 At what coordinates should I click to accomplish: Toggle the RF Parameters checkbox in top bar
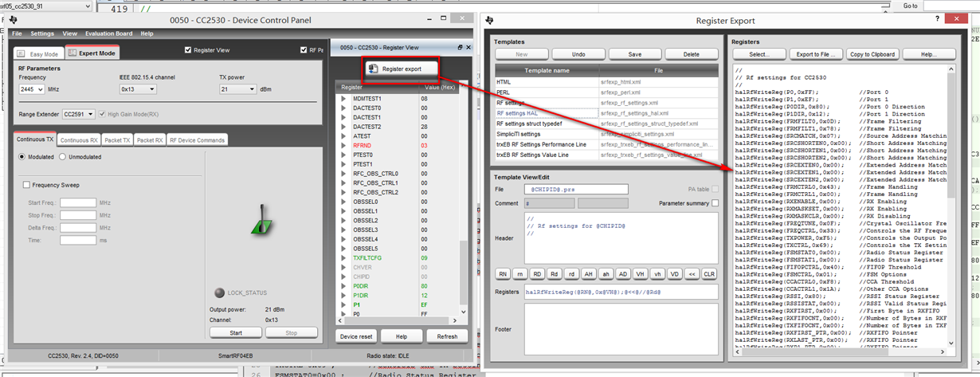303,50
